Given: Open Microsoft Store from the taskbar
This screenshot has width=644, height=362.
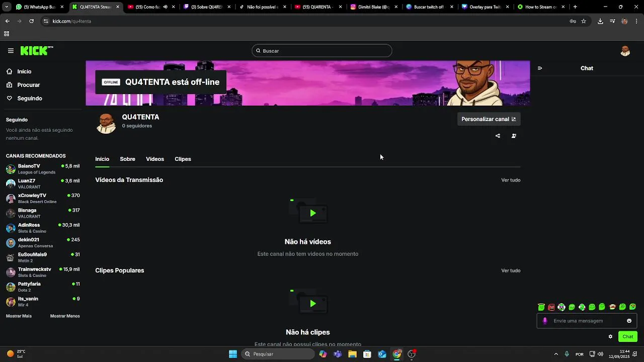Looking at the screenshot, I should coord(367,354).
